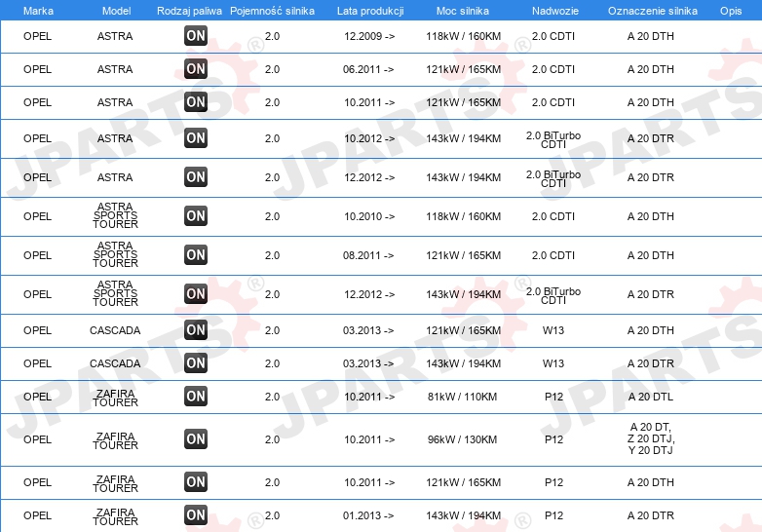The image size is (762, 532).
Task: Click 2.0 BiTurbo CDTI in Astra Sports Tourer row
Action: [553, 296]
